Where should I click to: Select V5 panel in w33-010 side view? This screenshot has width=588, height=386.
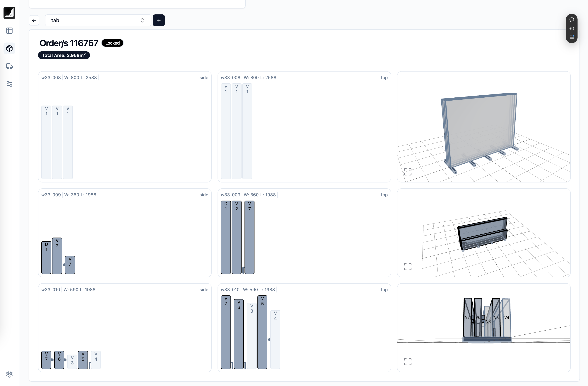(83, 360)
